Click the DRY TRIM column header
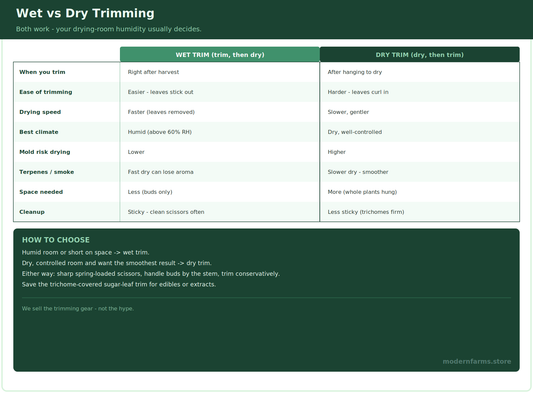This screenshot has height=393, width=533. coord(419,54)
